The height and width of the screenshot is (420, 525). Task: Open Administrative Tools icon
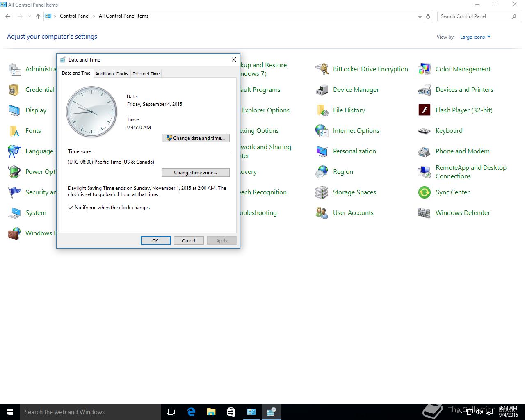(14, 69)
